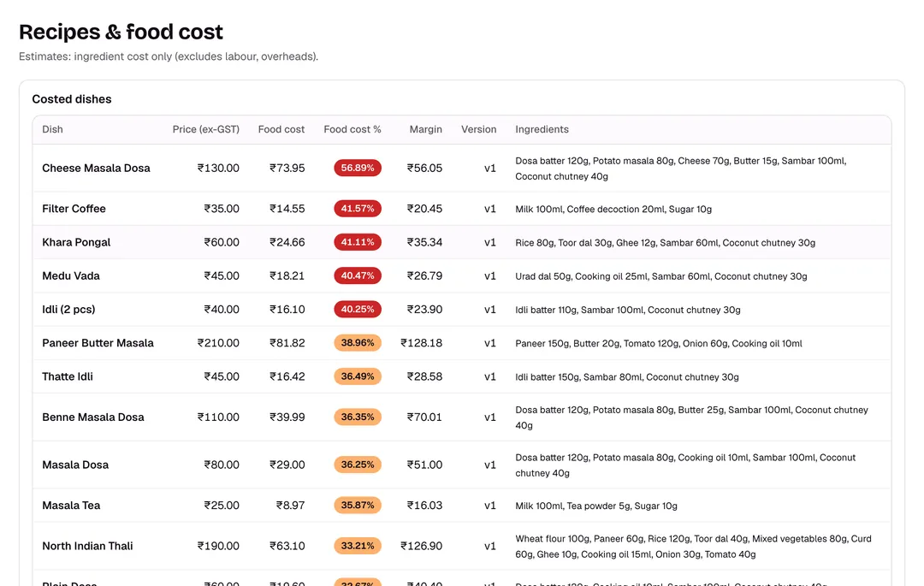Click the Thatte Idli ingredients text
The image size is (924, 586).
627,377
